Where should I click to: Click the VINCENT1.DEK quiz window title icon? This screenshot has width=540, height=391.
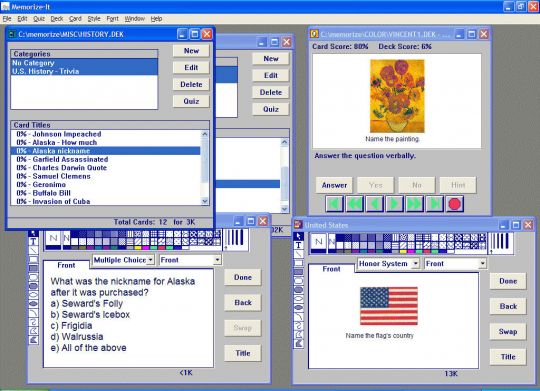(x=314, y=34)
